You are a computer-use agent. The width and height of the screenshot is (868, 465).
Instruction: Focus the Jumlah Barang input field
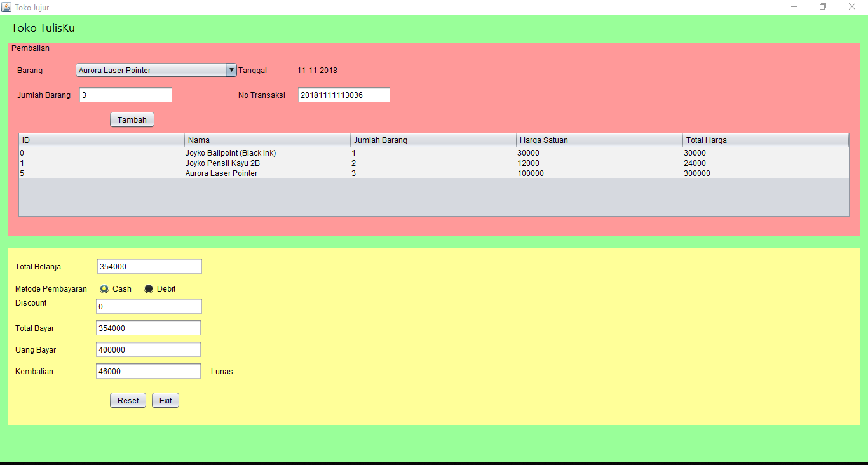[x=126, y=95]
